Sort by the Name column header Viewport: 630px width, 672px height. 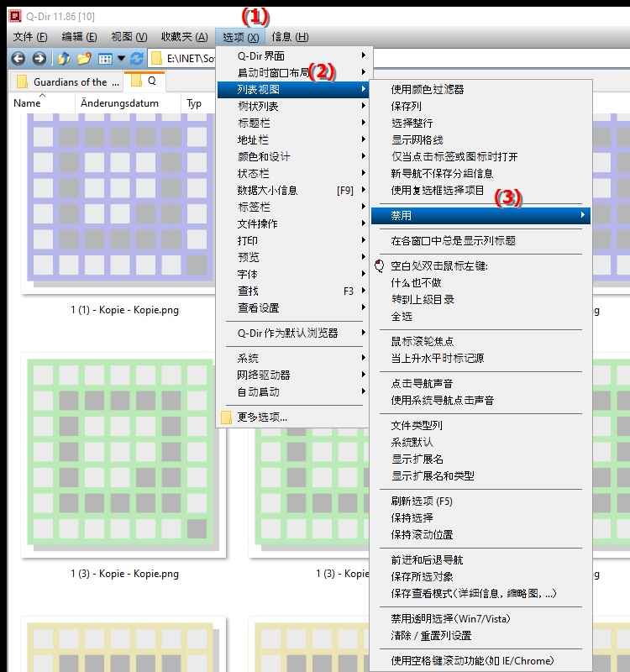coord(41,103)
